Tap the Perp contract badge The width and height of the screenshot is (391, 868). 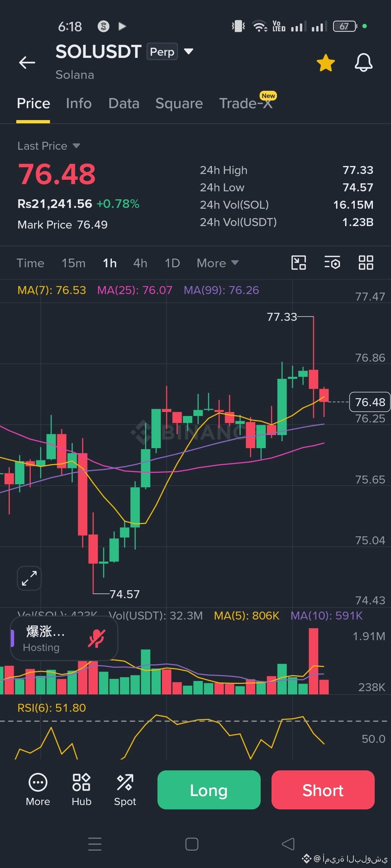162,51
